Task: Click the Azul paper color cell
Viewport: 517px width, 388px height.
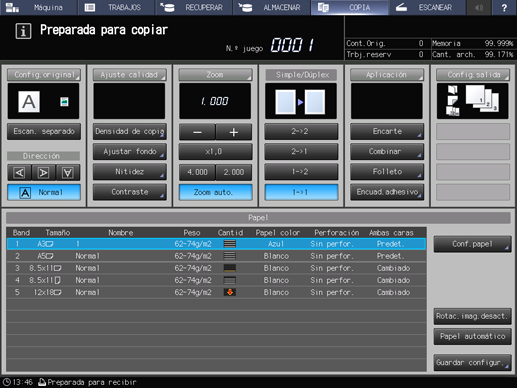Action: tap(276, 244)
